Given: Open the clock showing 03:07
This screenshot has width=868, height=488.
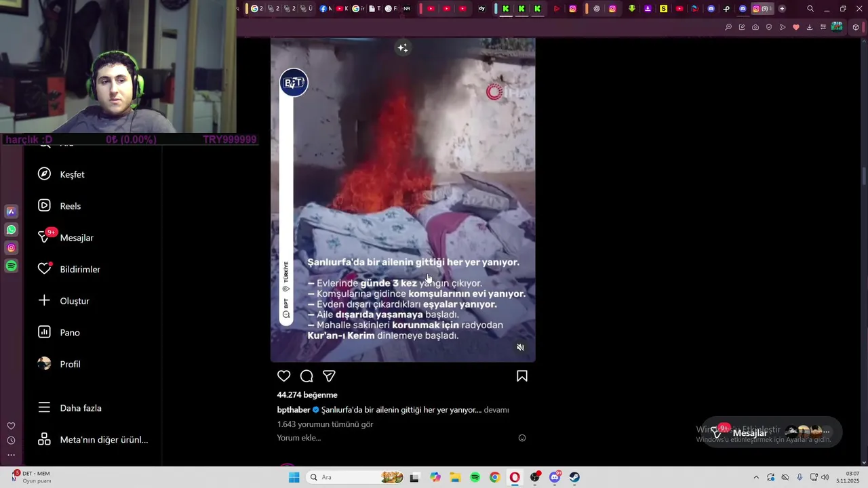Looking at the screenshot, I should (848, 477).
